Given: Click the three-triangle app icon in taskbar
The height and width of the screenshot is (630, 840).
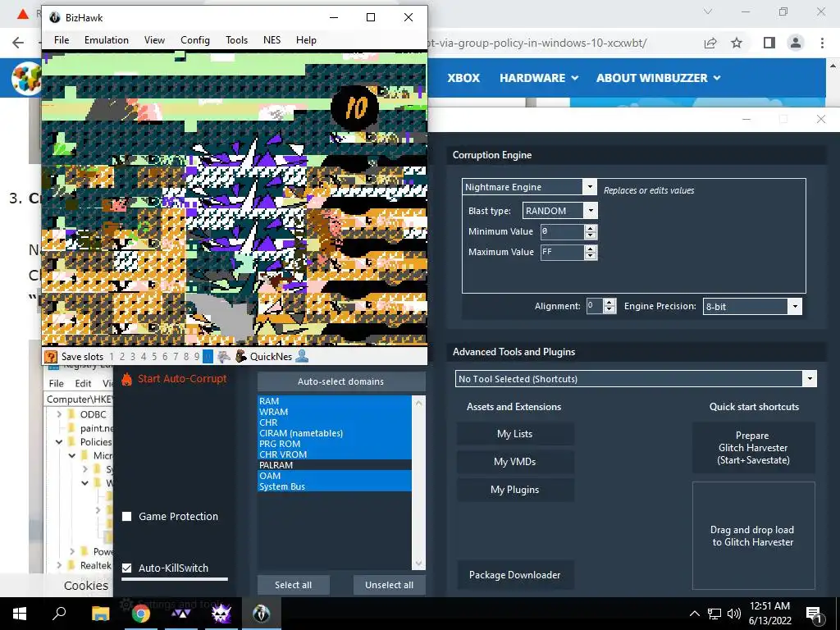Looking at the screenshot, I should [x=181, y=614].
